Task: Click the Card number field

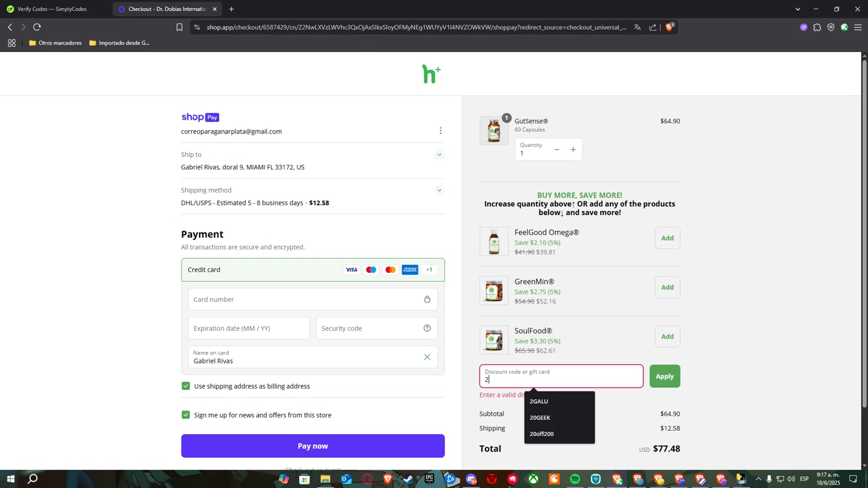Action: 313,300
